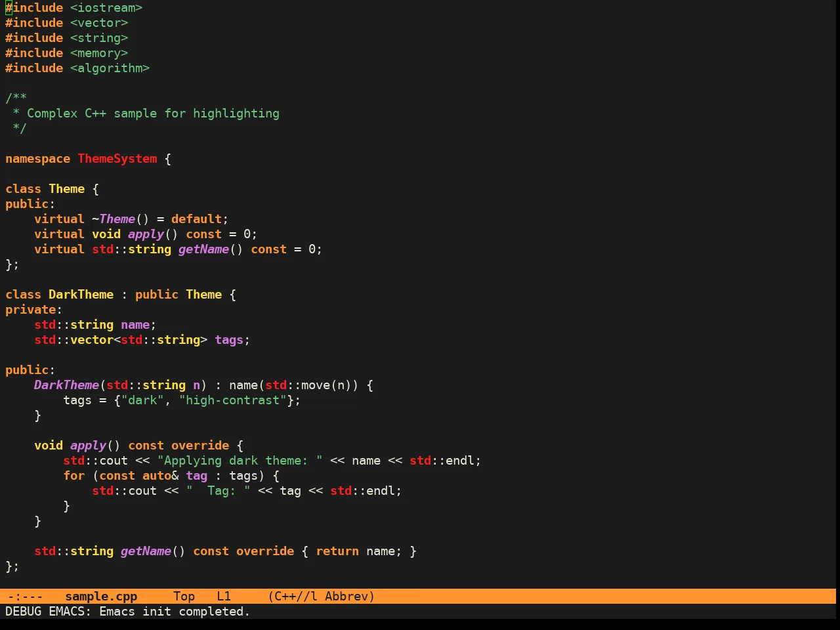The image size is (840, 630).
Task: Place cursor on #include <vector> line
Action: 67,23
